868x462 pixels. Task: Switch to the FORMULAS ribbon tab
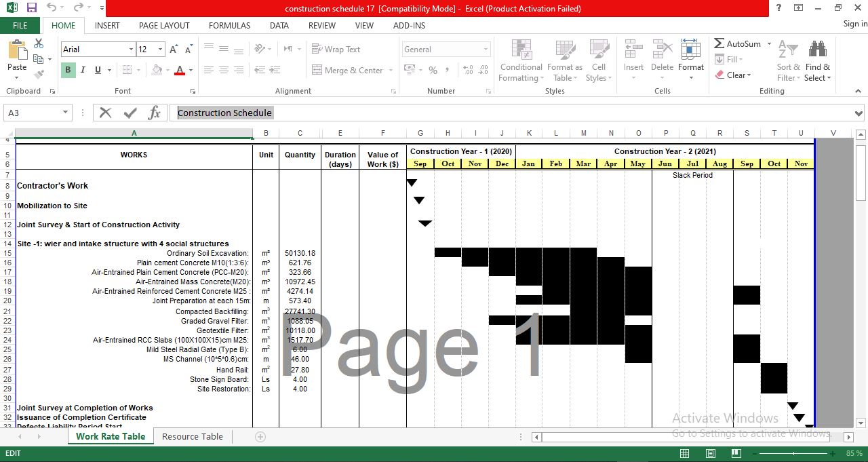point(229,25)
